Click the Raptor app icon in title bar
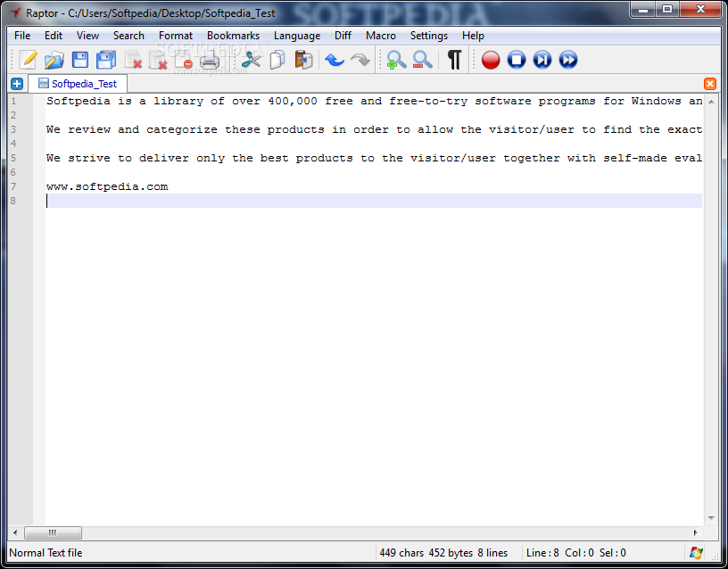 tap(15, 12)
